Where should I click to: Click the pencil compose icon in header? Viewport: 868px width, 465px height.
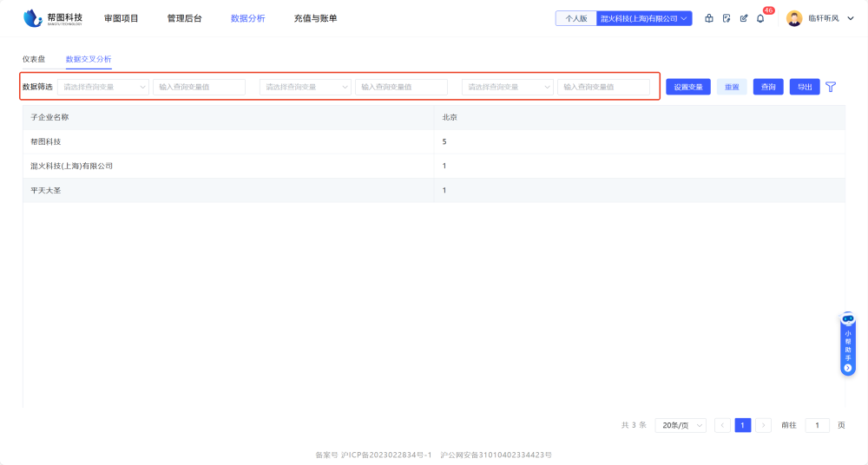point(744,18)
